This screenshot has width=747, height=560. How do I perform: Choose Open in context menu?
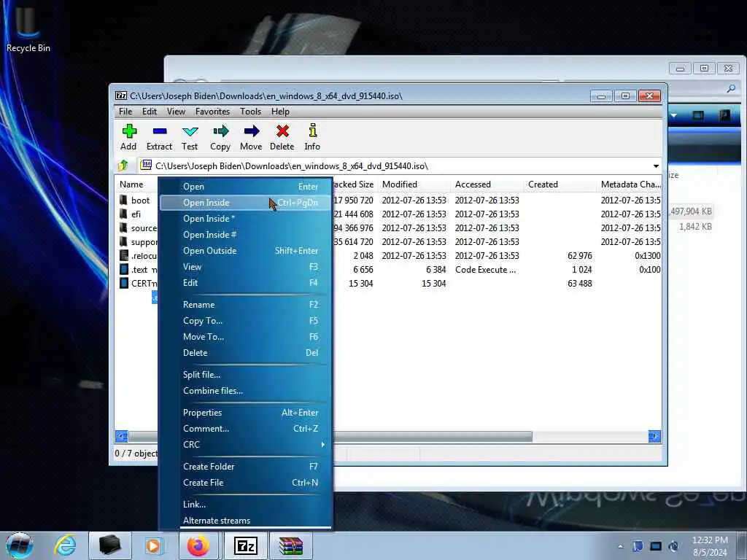click(x=245, y=187)
